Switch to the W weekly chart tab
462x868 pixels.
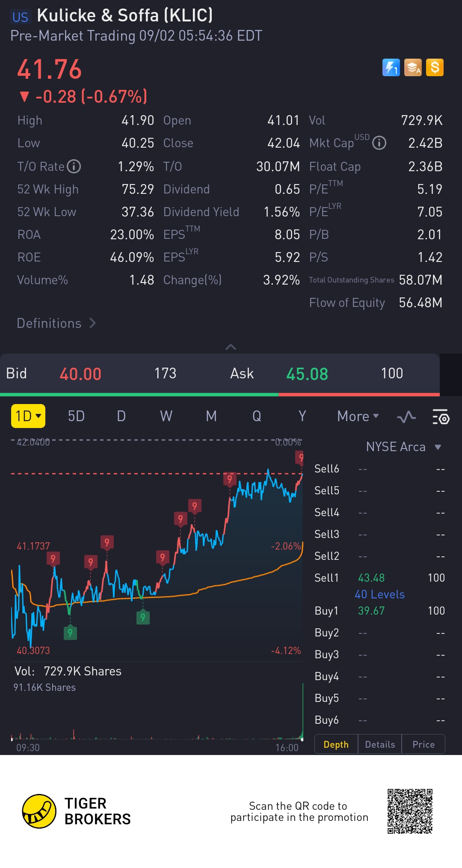pos(166,416)
